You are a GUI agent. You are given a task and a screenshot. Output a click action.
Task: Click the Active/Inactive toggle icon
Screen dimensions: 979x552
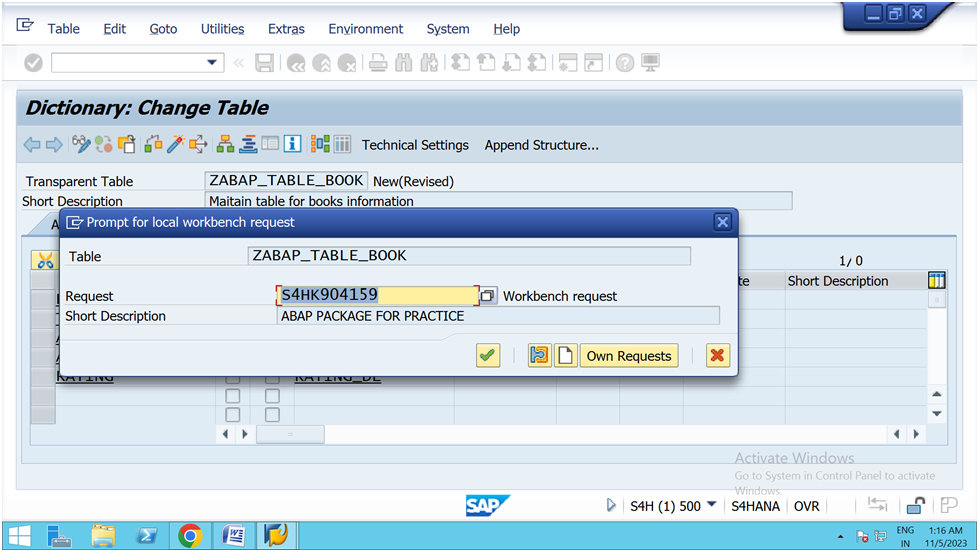pos(104,145)
